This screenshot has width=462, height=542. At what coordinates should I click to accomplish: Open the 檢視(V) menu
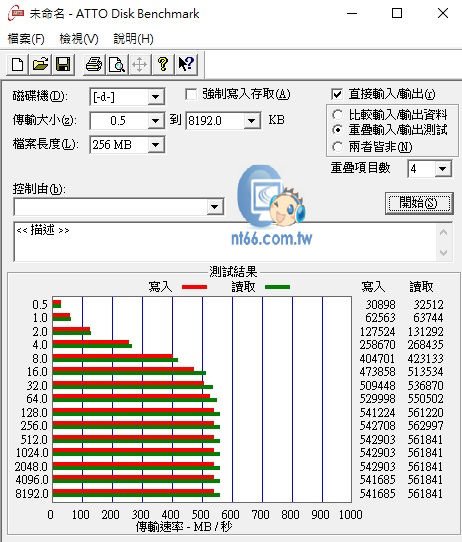coord(79,39)
